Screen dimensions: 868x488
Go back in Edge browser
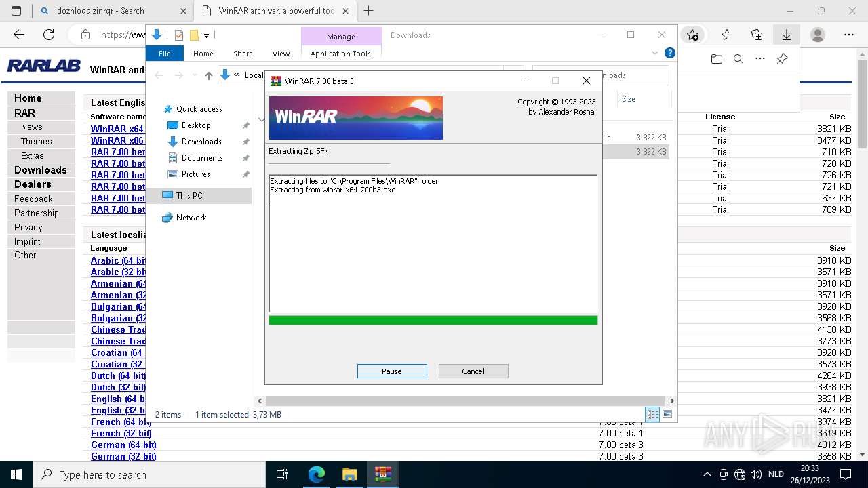(19, 35)
